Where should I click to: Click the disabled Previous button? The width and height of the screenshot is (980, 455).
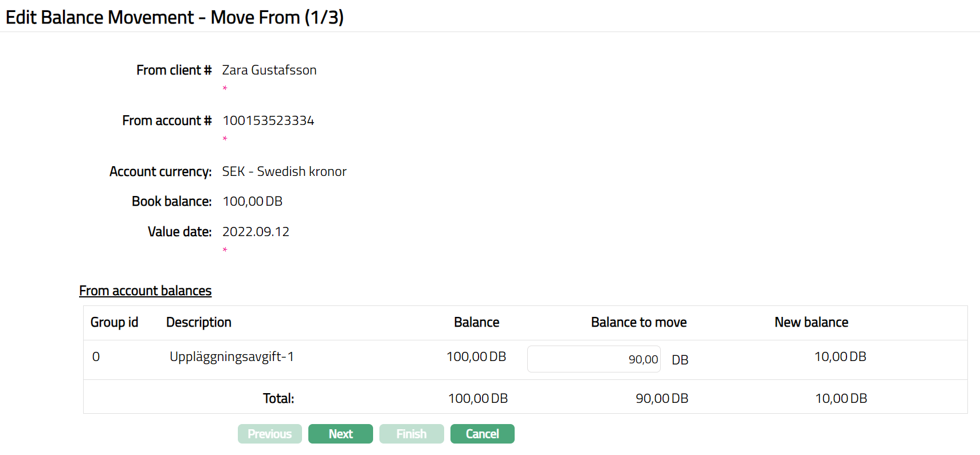[x=269, y=434]
